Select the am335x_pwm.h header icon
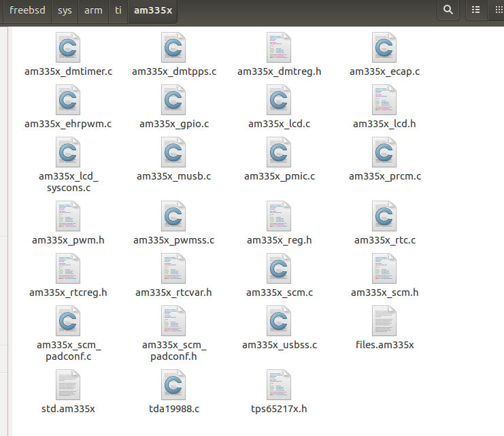Screen dimensions: 504x436 point(68,216)
